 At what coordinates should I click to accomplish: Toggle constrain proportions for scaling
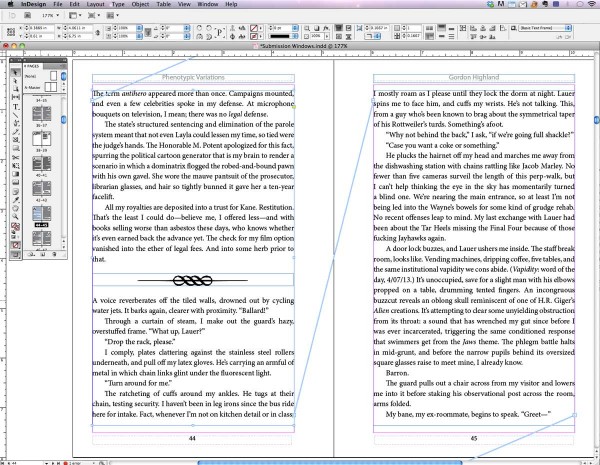click(148, 33)
